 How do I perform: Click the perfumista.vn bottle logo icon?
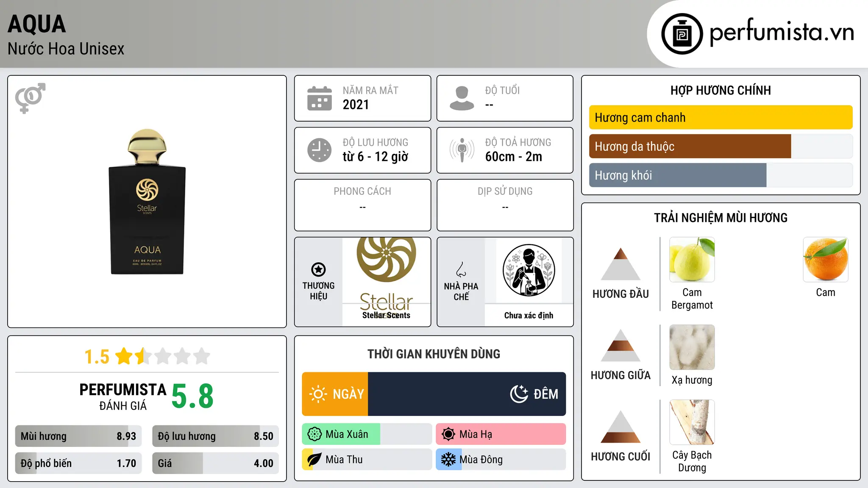point(682,34)
